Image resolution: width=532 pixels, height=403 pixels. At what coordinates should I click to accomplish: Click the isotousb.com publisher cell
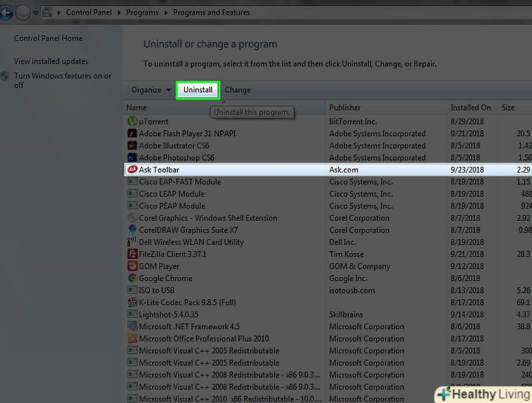click(x=351, y=290)
